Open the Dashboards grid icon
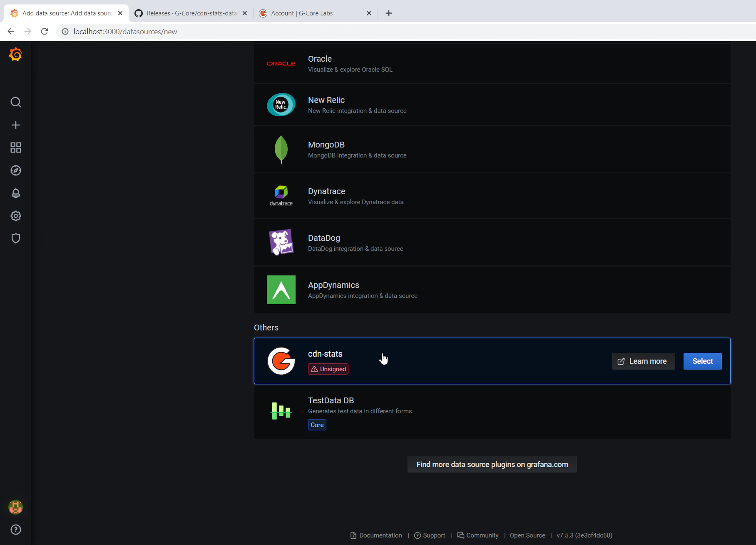Viewport: 756px width, 545px height. (x=15, y=147)
